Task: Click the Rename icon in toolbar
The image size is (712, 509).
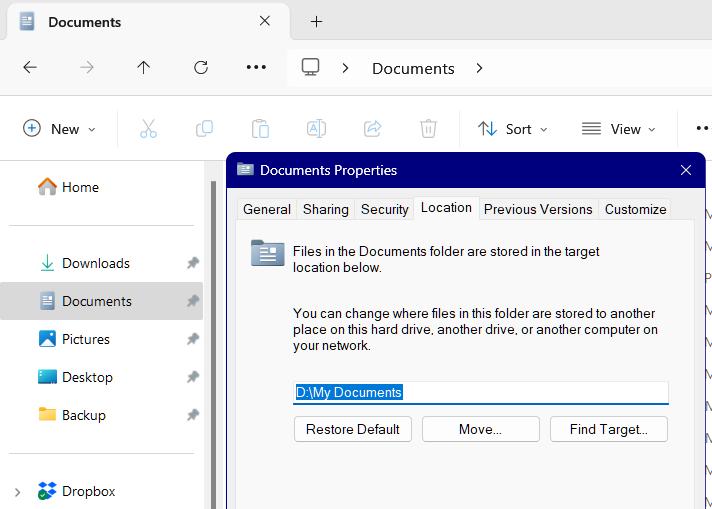Action: [x=316, y=129]
